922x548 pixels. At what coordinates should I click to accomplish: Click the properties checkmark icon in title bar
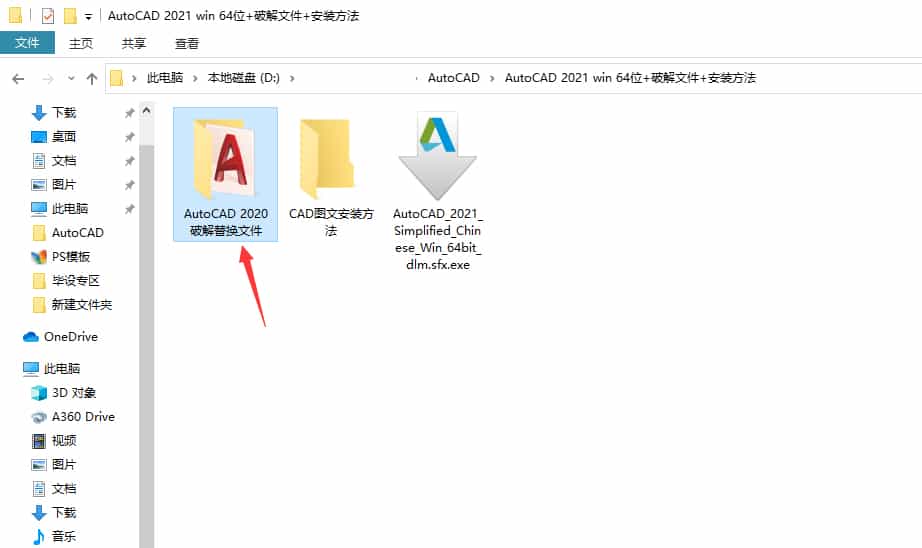[x=48, y=16]
